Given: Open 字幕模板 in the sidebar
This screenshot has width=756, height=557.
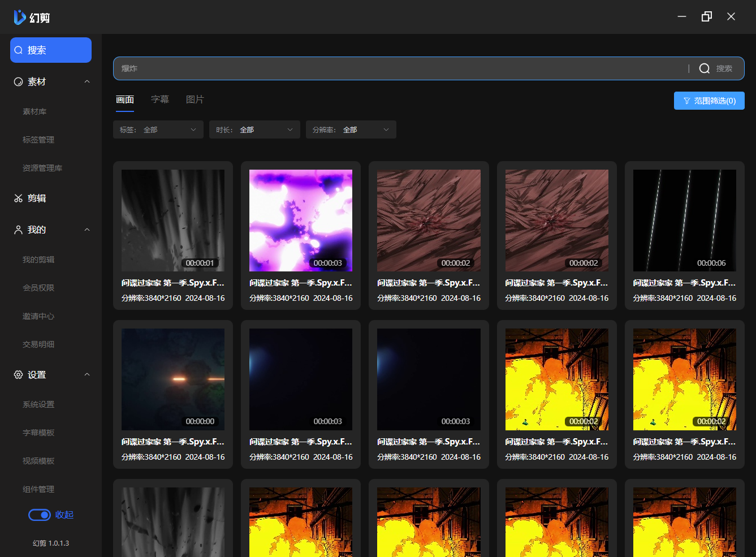Looking at the screenshot, I should [38, 433].
